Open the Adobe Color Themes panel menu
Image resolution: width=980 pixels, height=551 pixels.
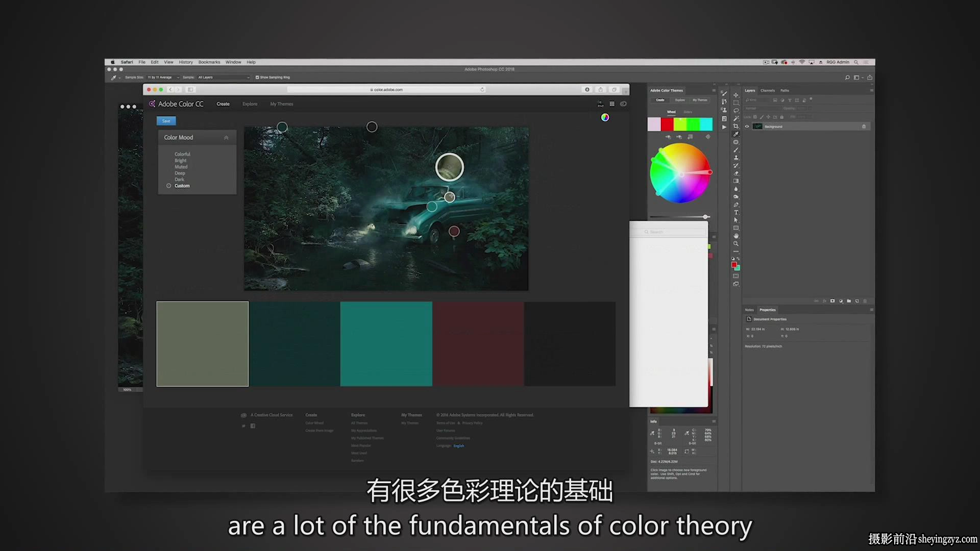point(714,90)
